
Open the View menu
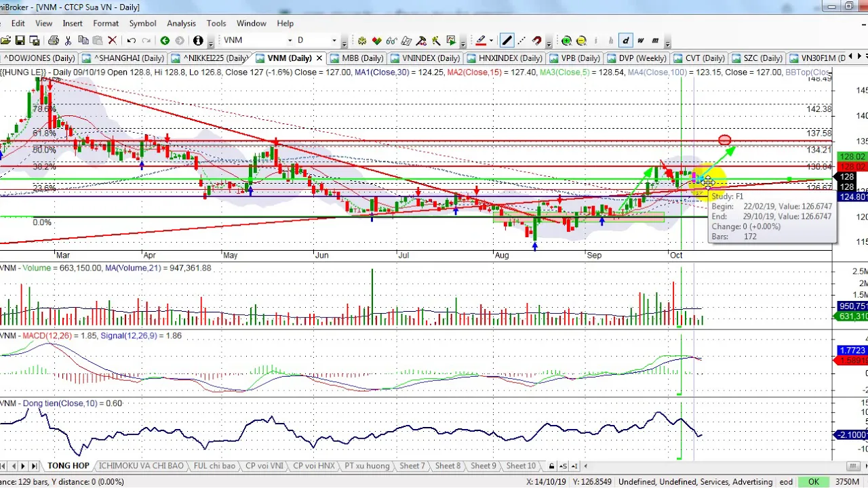43,23
